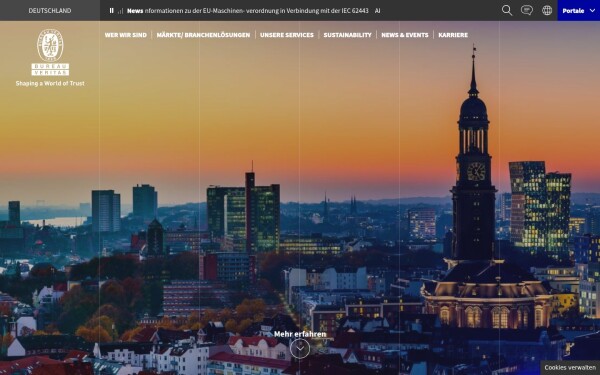Open the EU-Maschinenverordnung news headline

coord(256,11)
